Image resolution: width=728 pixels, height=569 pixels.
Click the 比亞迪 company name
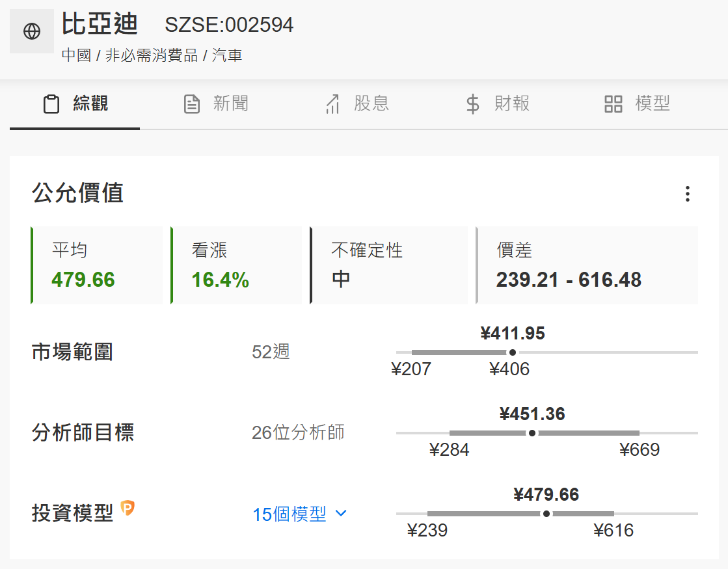[x=100, y=23]
